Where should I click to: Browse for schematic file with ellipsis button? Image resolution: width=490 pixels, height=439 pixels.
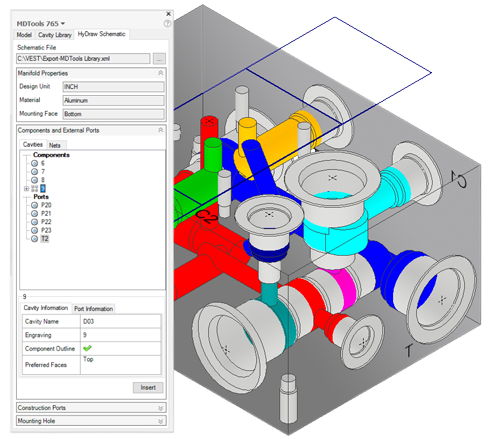[159, 59]
